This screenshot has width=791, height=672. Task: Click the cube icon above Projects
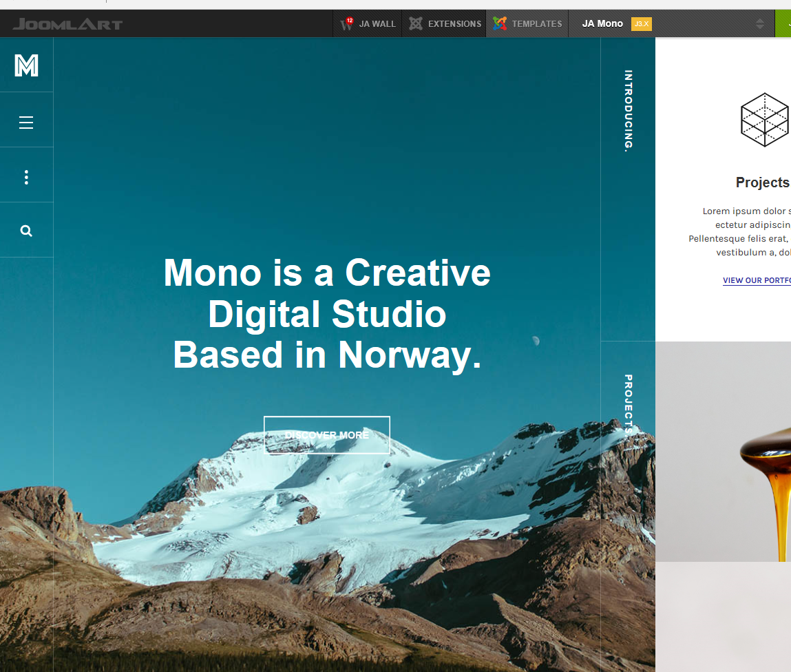[764, 120]
